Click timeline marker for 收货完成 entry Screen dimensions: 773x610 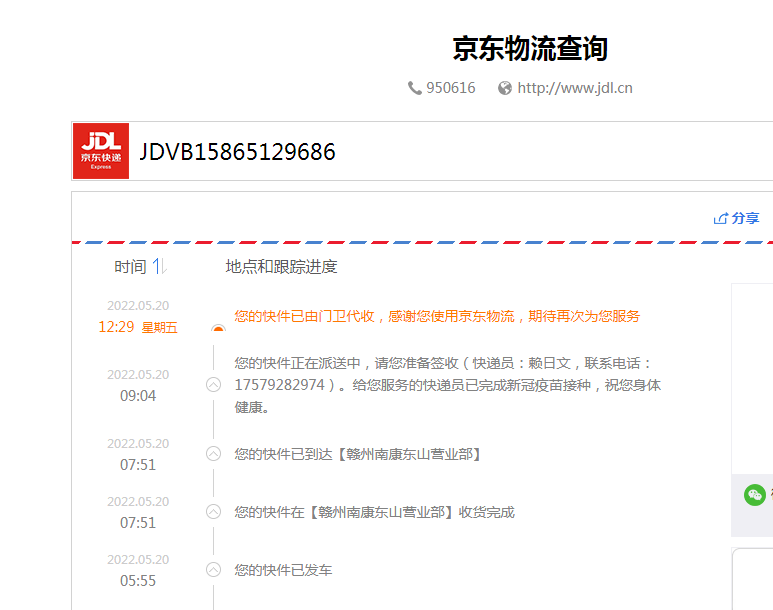[213, 512]
